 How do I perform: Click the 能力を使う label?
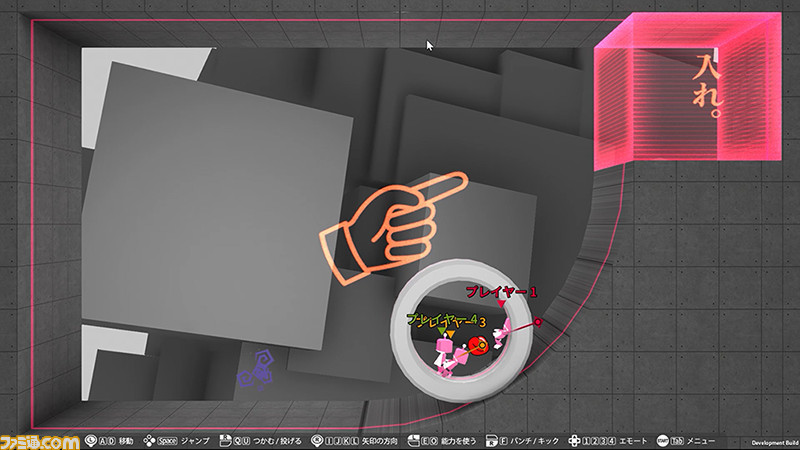click(459, 441)
